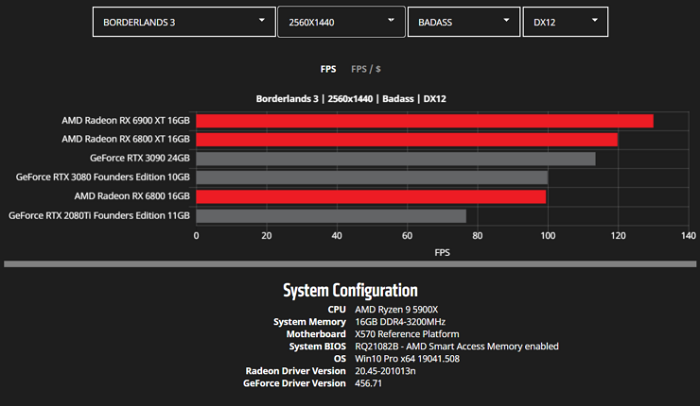700x406 pixels.
Task: Click the GeForce RTX 2080Ti Founders Edition label
Action: pyautogui.click(x=99, y=215)
